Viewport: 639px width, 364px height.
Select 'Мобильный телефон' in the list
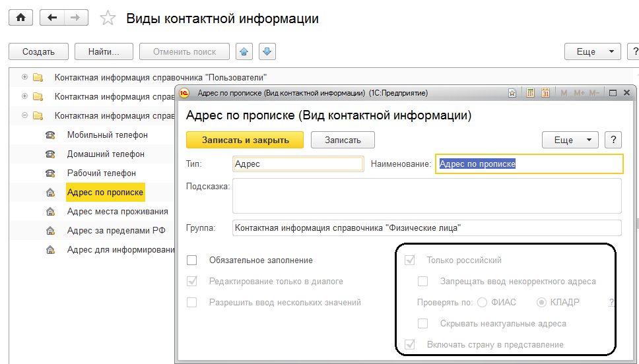(107, 135)
